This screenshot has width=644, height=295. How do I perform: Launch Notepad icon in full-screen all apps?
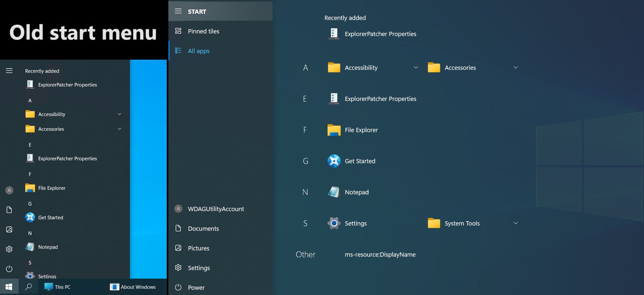pos(334,192)
